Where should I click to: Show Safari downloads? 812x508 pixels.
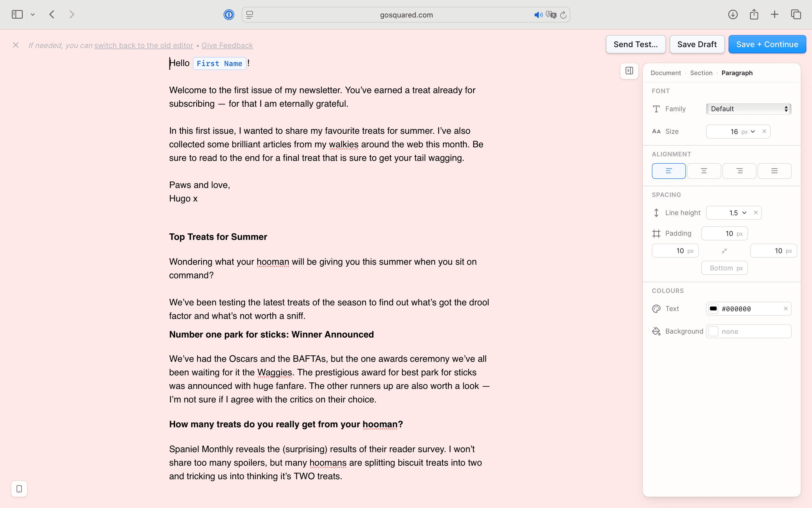coord(733,14)
